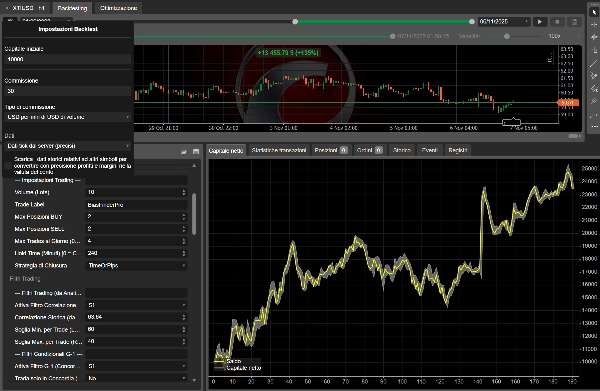
Task: Click the green profit label +13 455.79 $
Action: [x=288, y=52]
